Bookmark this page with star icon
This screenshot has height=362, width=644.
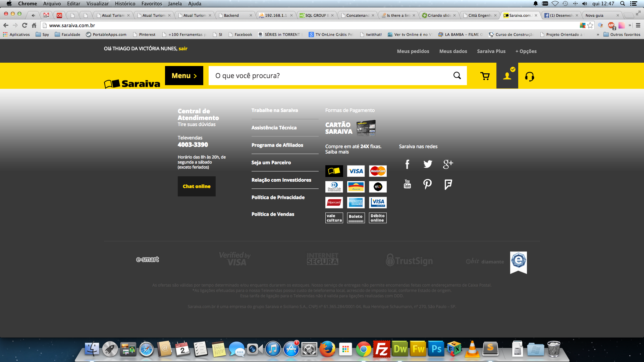(x=590, y=25)
